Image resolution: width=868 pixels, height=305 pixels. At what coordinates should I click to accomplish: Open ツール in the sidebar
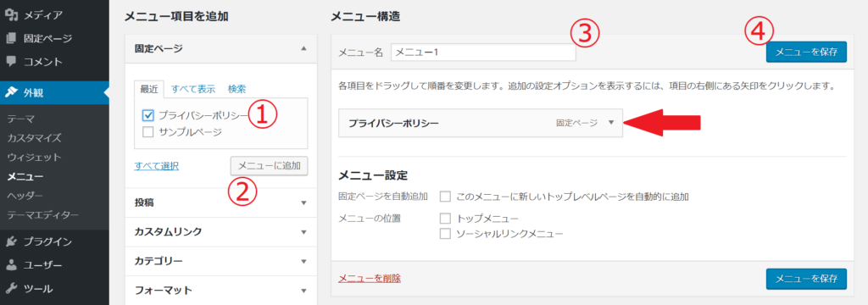coord(38,288)
